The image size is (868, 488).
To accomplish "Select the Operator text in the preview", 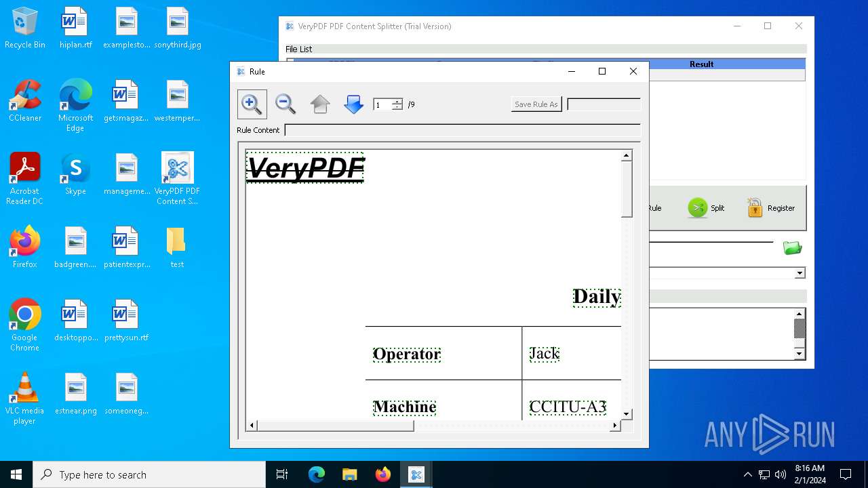I will pyautogui.click(x=407, y=354).
